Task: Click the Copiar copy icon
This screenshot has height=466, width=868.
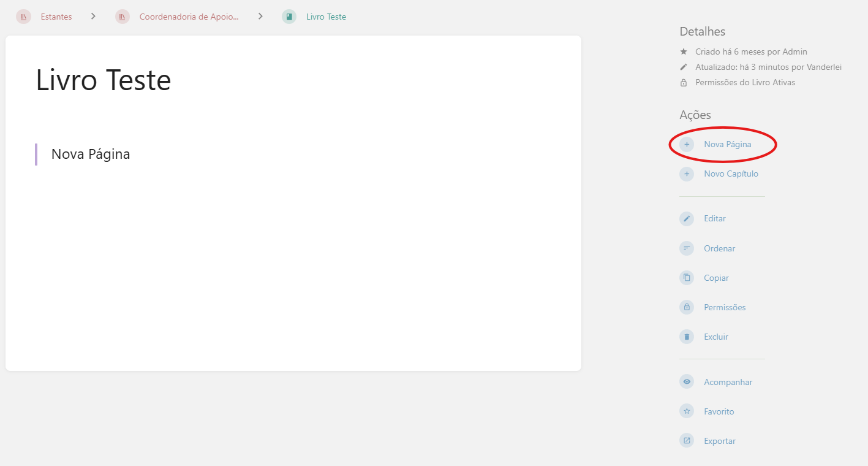Action: coord(687,278)
